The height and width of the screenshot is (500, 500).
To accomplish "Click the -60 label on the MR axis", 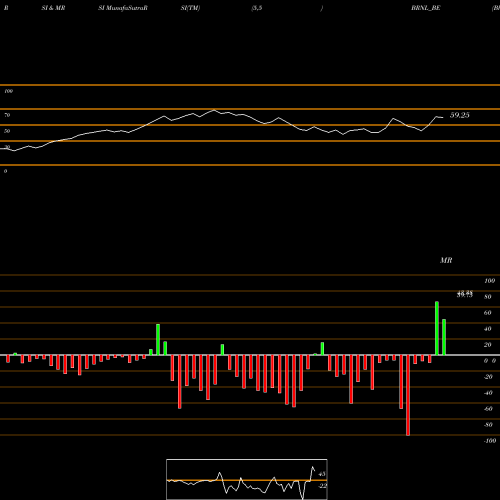I will (488, 409).
